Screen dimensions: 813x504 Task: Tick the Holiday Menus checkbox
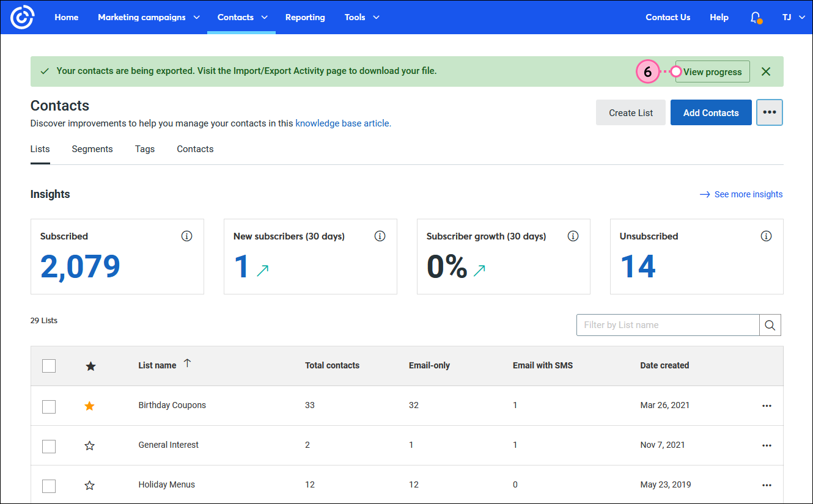(49, 486)
